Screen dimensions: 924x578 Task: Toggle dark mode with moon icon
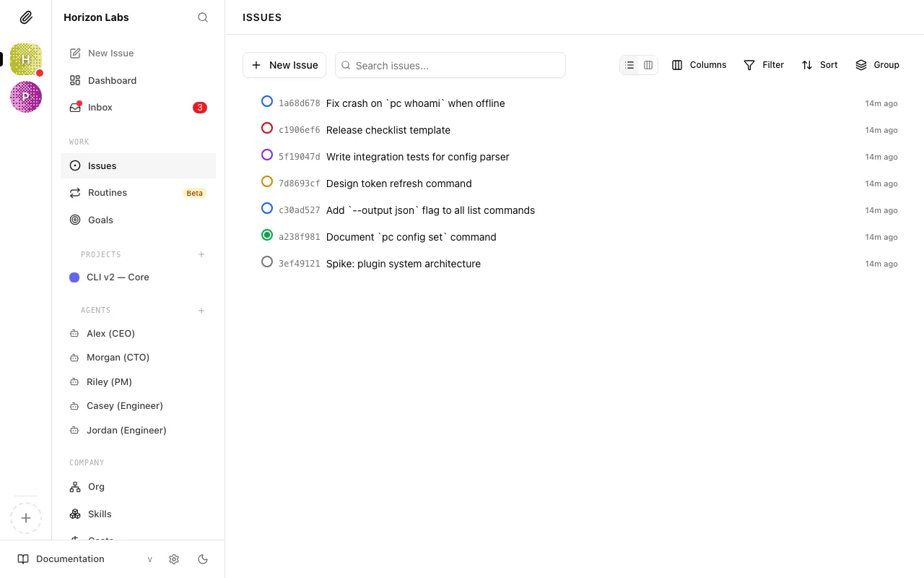pos(203,559)
